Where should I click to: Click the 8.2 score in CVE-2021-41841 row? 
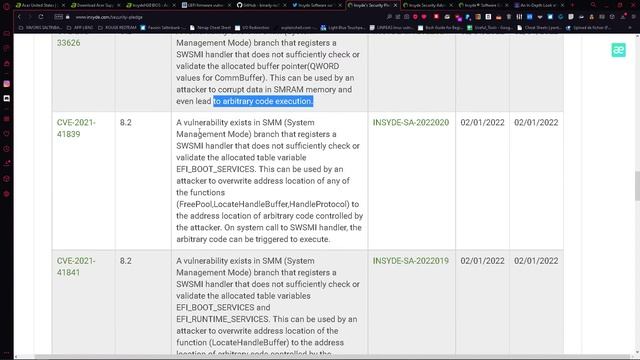pyautogui.click(x=126, y=261)
